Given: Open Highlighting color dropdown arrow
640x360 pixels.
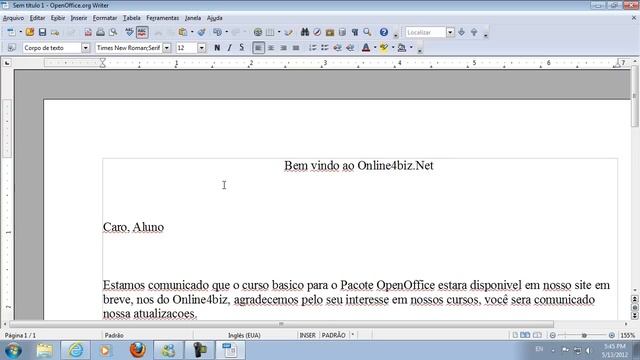Looking at the screenshot, I should coord(393,48).
